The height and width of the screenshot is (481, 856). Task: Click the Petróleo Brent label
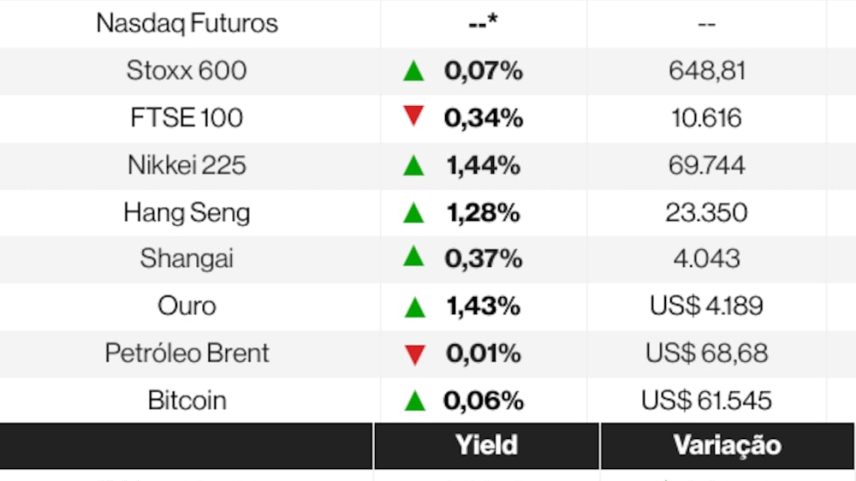(x=187, y=353)
